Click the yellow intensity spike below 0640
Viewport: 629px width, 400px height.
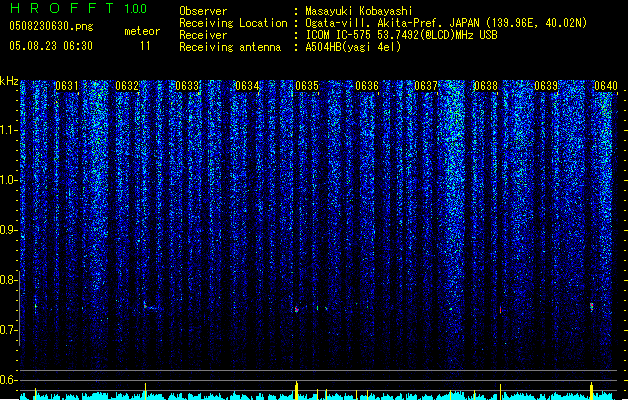591,391
